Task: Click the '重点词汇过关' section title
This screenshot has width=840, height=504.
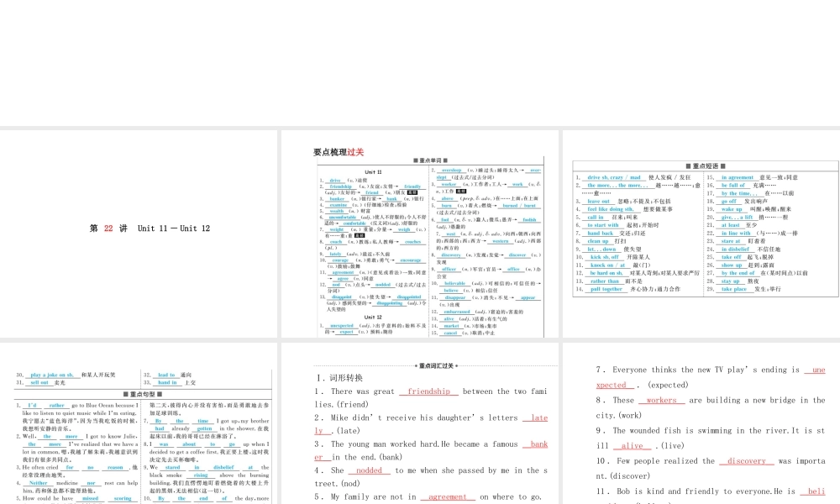Action: pyautogui.click(x=436, y=365)
